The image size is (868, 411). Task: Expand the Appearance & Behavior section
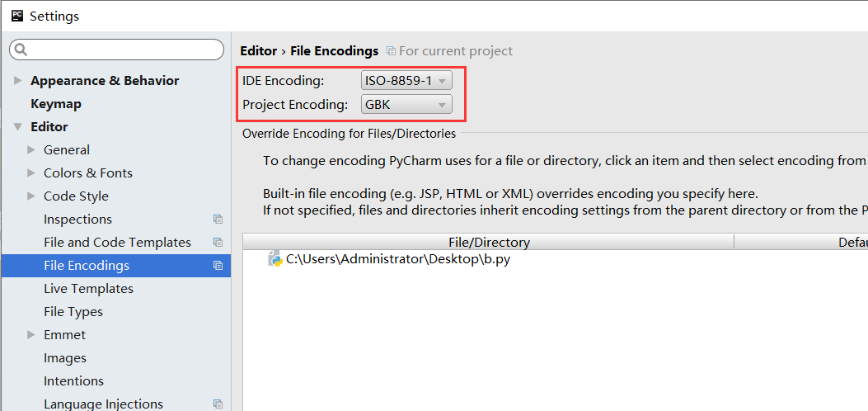click(x=18, y=81)
